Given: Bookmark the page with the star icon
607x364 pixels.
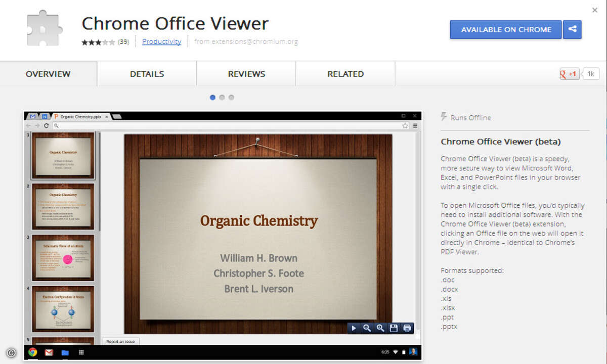Looking at the screenshot, I should (x=405, y=125).
